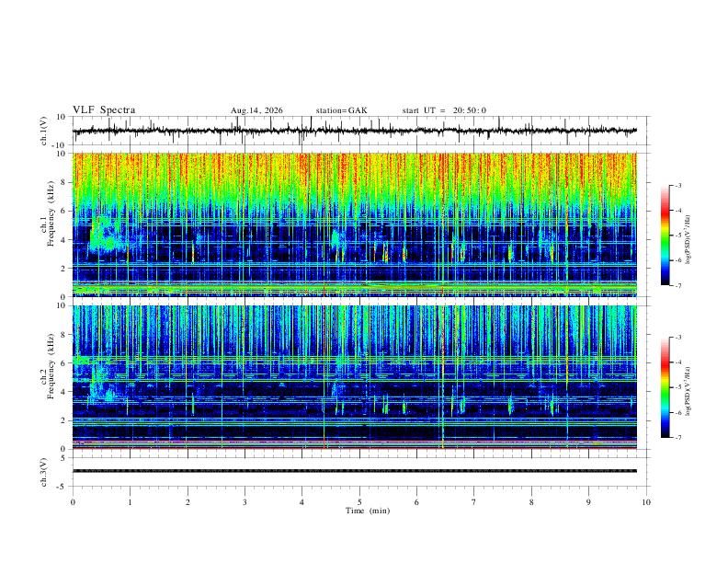728x563 pixels.
Task: Click the VLF Spectra title text
Action: coord(104,110)
